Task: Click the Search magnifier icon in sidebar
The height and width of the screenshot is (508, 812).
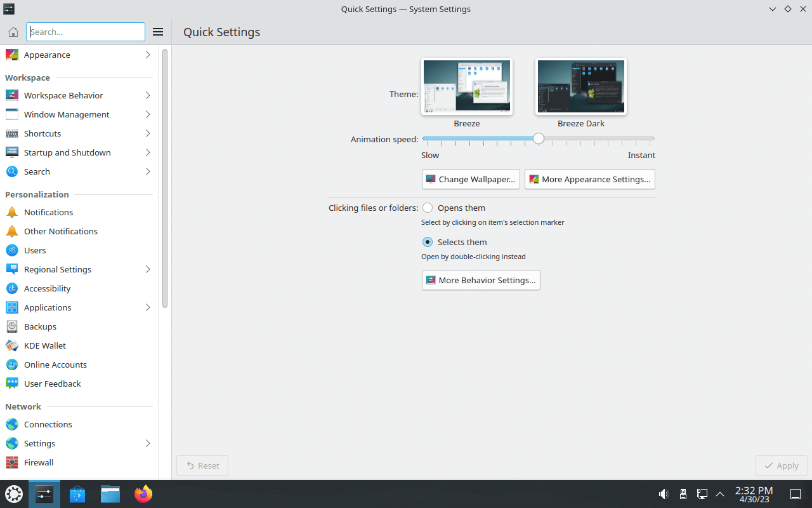Action: [12, 171]
